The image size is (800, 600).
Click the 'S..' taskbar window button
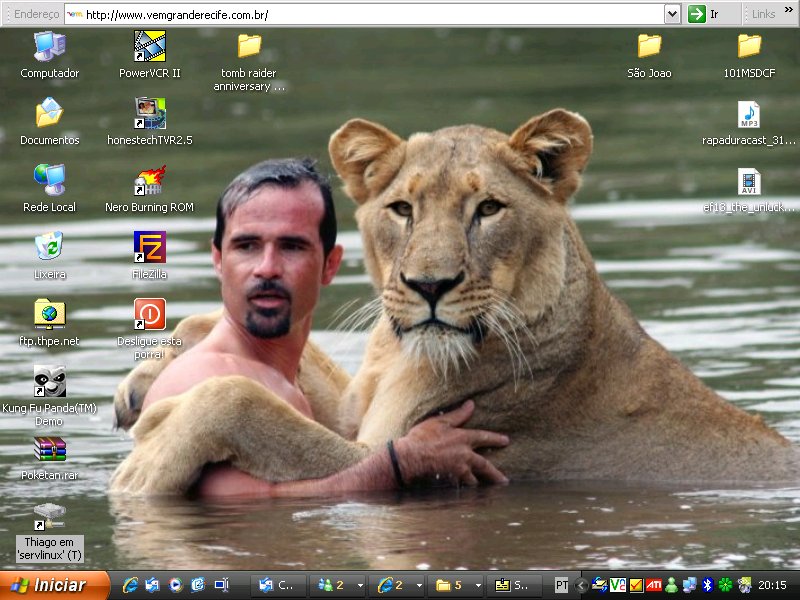[516, 585]
